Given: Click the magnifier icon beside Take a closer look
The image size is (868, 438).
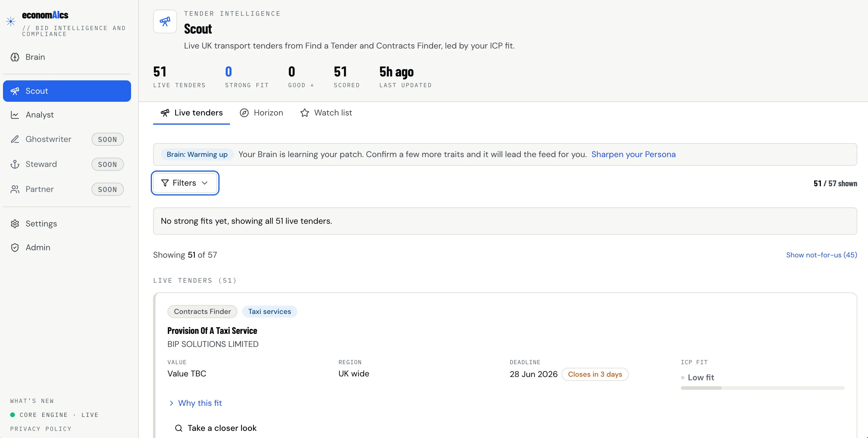Looking at the screenshot, I should [x=179, y=428].
